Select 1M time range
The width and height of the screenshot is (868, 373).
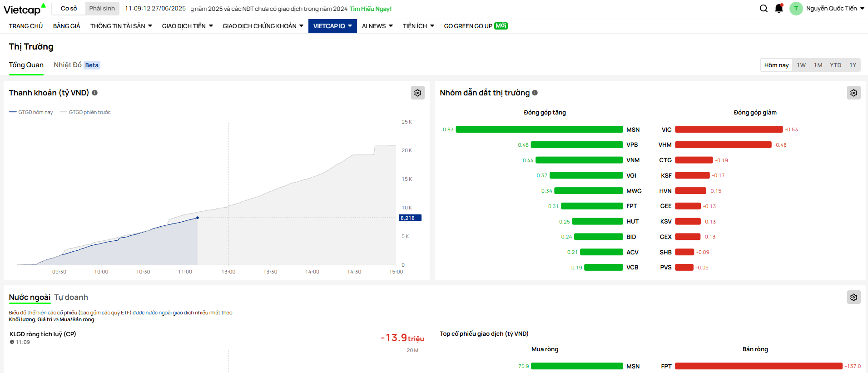click(818, 65)
